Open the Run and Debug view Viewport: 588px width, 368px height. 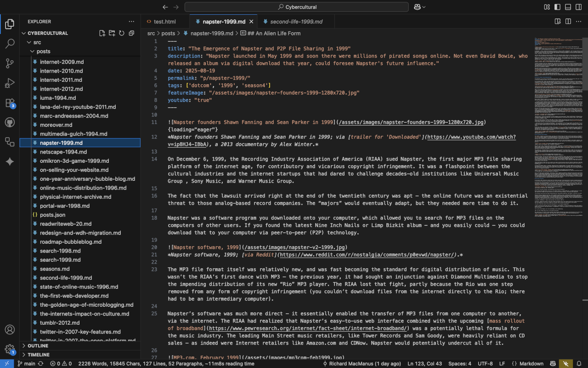(x=10, y=83)
